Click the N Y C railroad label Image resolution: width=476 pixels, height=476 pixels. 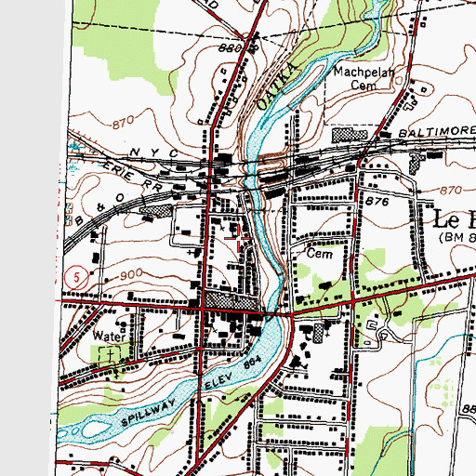tap(154, 152)
